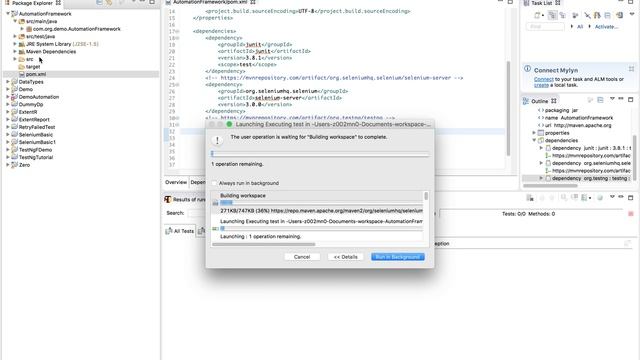Click Activate... link in Task List
This screenshot has height=360, width=640.
[x=606, y=27]
